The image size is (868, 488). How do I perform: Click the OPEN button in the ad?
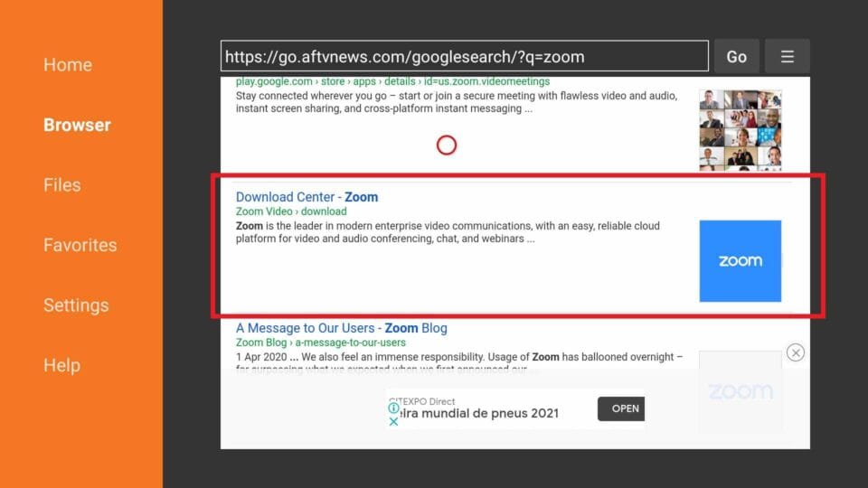(621, 408)
